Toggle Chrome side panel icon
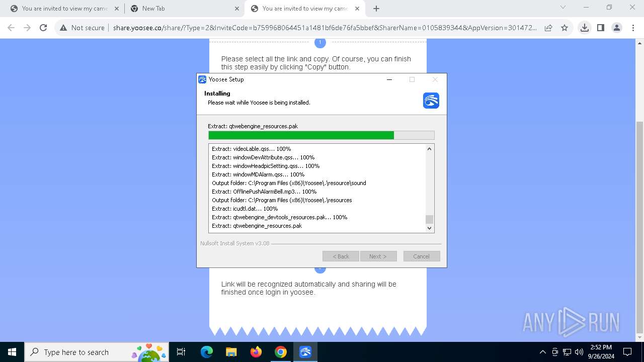This screenshot has height=362, width=644. tap(600, 28)
